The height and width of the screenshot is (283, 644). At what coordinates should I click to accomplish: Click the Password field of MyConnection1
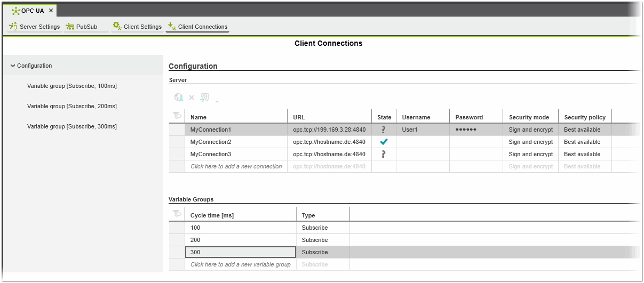coord(476,130)
